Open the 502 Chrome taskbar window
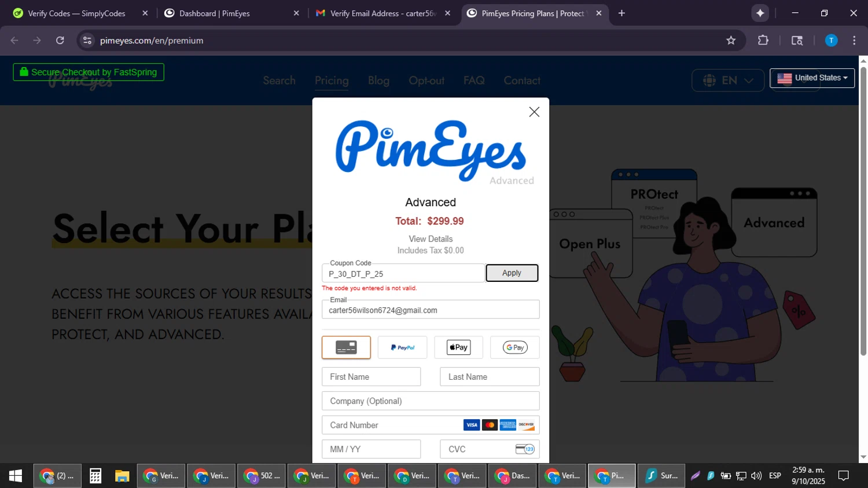Screen dimensions: 868x488 261,476
